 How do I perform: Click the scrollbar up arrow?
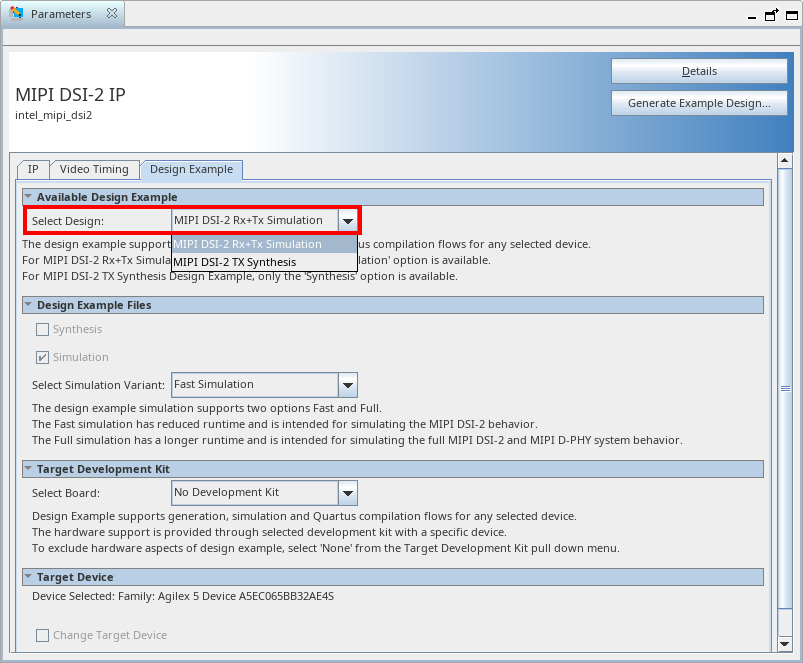tap(785, 161)
